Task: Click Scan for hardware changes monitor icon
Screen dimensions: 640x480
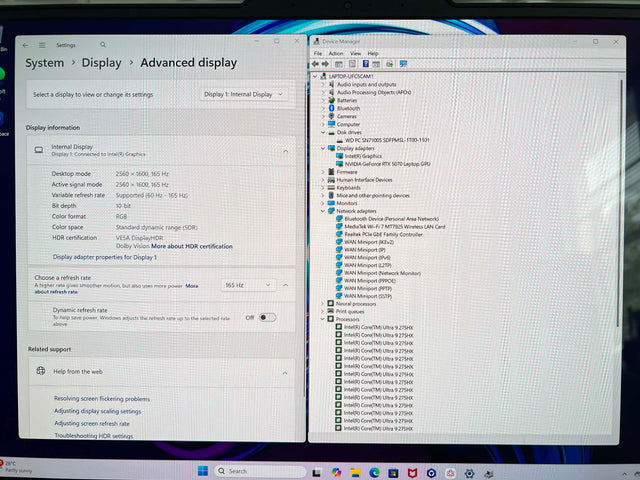Action: [403, 64]
